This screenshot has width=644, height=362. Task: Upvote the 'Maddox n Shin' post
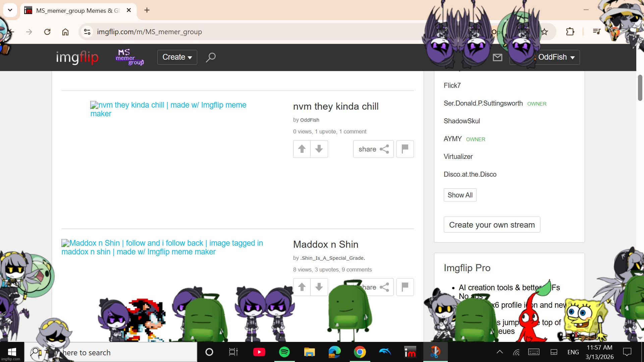coord(302,287)
